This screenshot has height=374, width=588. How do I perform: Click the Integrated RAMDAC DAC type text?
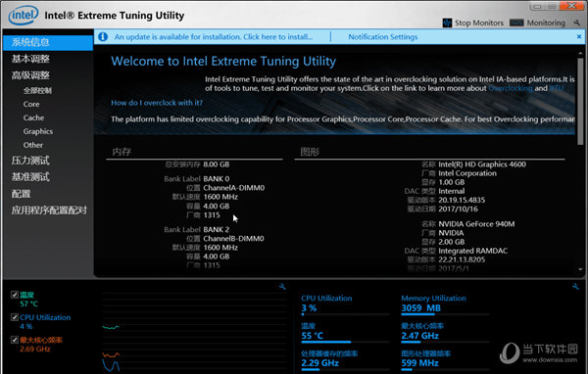[473, 251]
